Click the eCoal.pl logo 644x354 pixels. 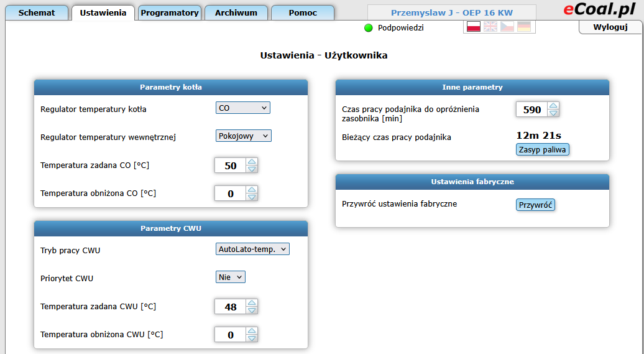tap(599, 9)
